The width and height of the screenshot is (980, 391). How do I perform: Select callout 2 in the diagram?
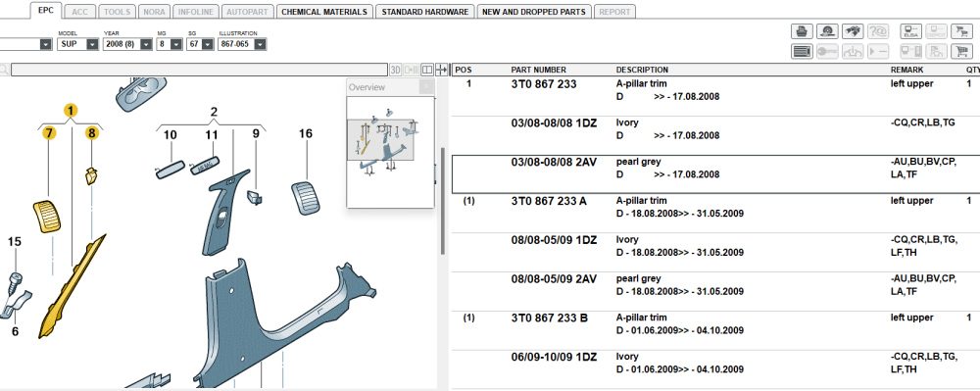(214, 113)
